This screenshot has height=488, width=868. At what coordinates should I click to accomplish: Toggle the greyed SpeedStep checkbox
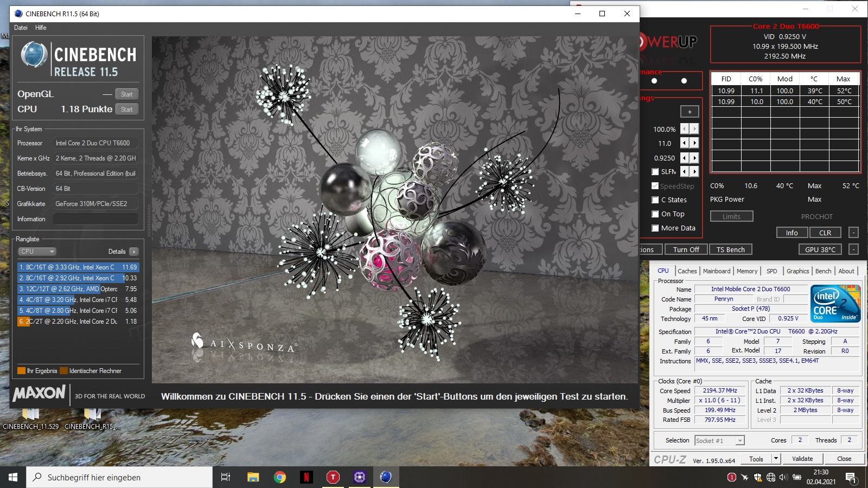click(x=655, y=186)
